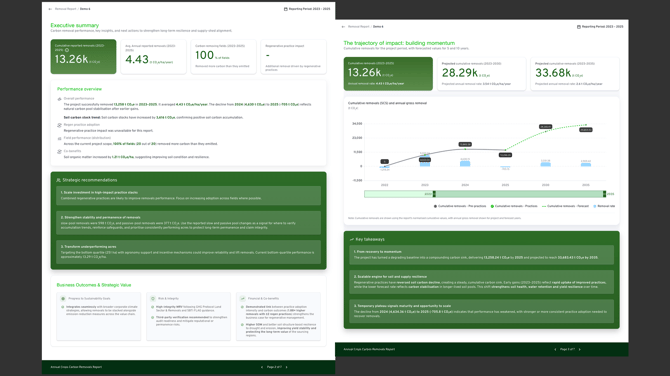Click Strengthen stability and permanence of removals recommendation
The height and width of the screenshot is (376, 670).
(x=188, y=223)
